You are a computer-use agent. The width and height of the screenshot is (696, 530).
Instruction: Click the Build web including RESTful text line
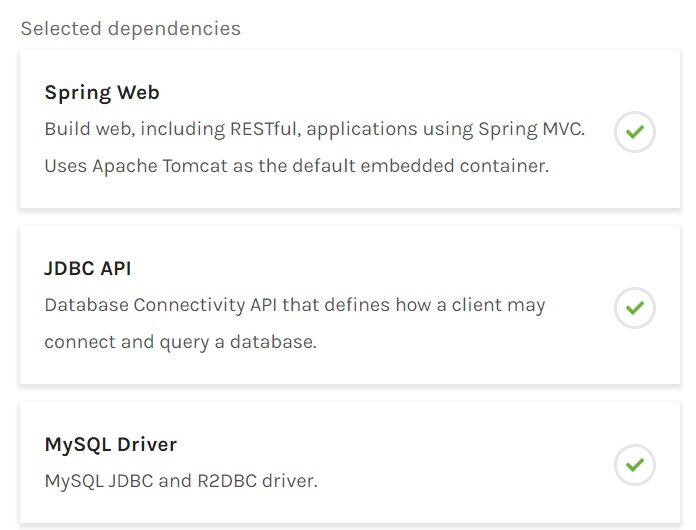click(315, 129)
